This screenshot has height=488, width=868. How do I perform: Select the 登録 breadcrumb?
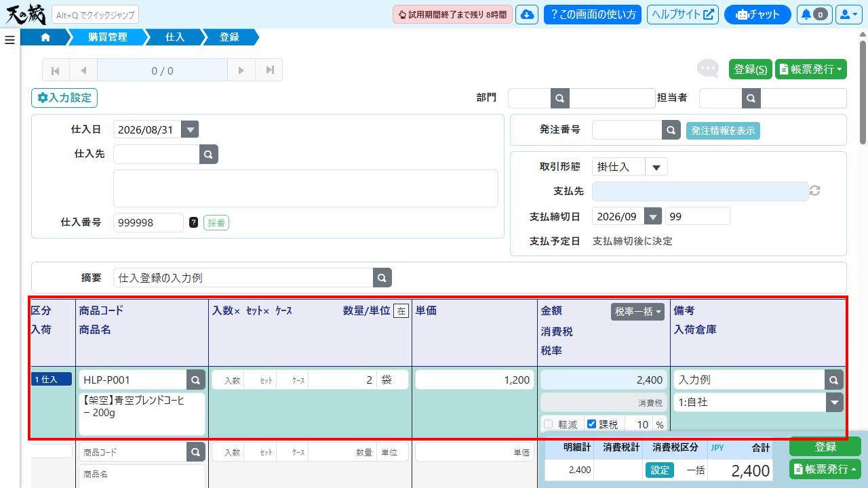230,37
